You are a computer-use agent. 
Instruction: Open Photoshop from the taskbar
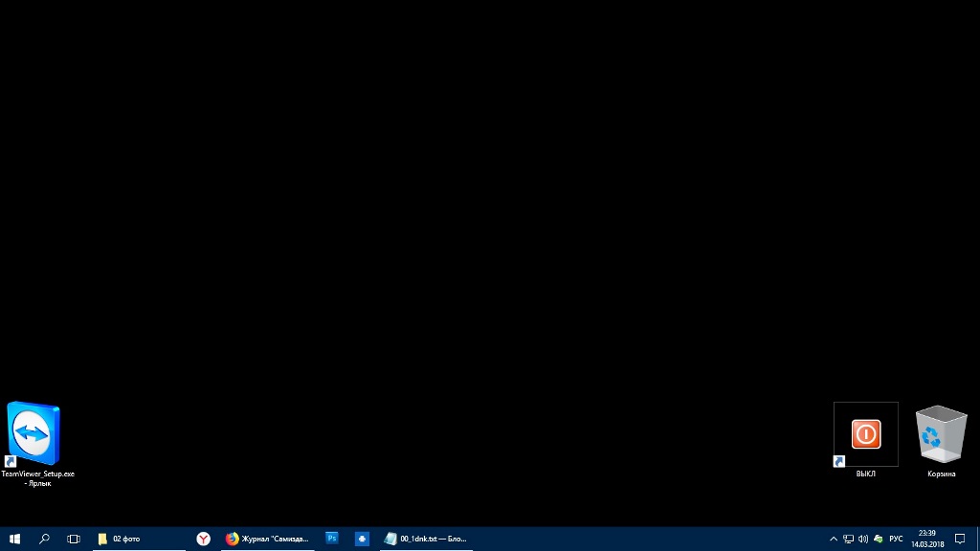(332, 539)
